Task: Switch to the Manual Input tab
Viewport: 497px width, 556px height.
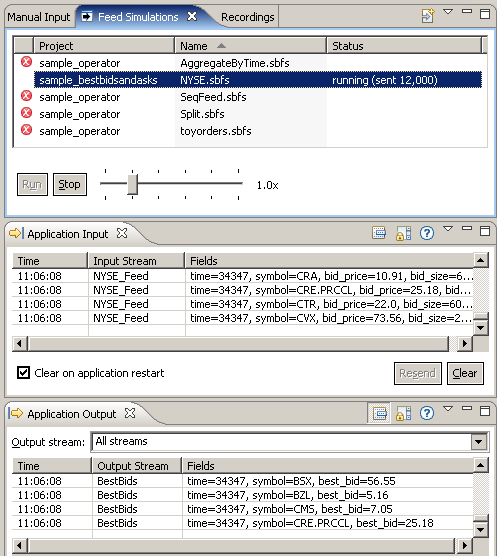Action: (x=39, y=17)
